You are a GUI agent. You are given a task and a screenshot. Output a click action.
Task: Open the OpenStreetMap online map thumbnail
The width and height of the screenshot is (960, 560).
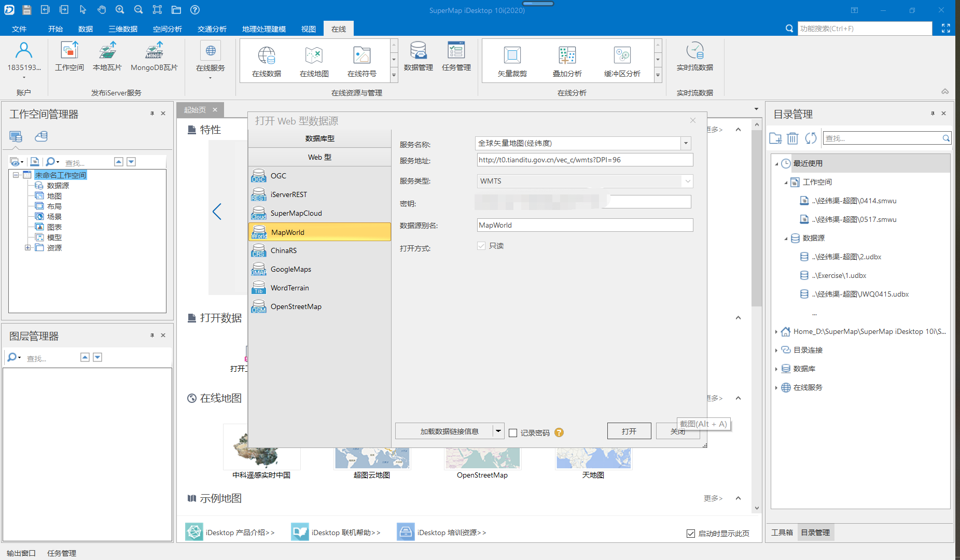(482, 458)
